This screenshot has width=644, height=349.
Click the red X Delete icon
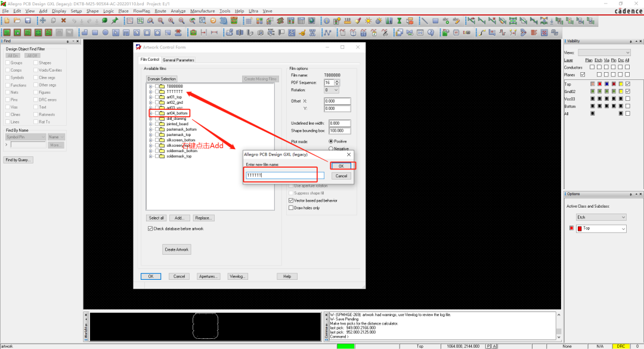pyautogui.click(x=64, y=20)
